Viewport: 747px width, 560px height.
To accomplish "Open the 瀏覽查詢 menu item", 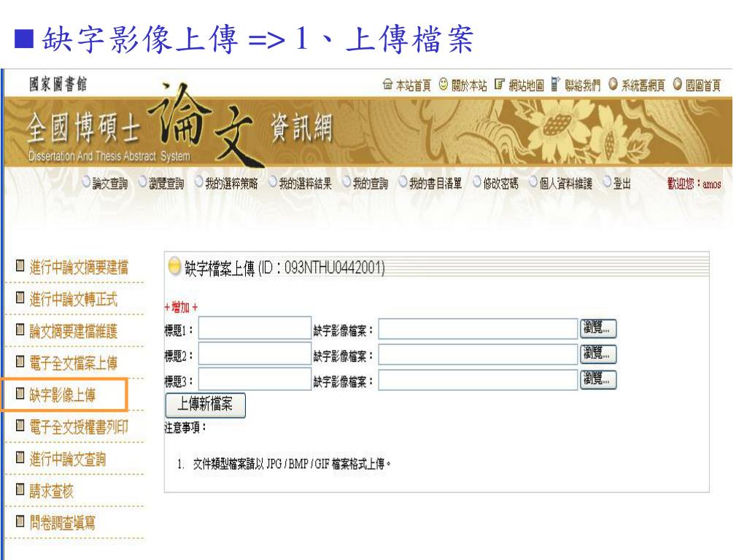I will [x=166, y=183].
